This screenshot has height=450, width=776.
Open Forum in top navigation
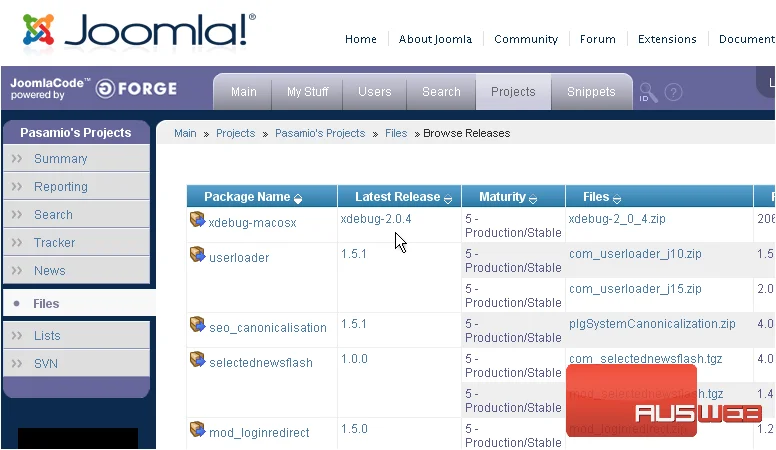tap(598, 39)
